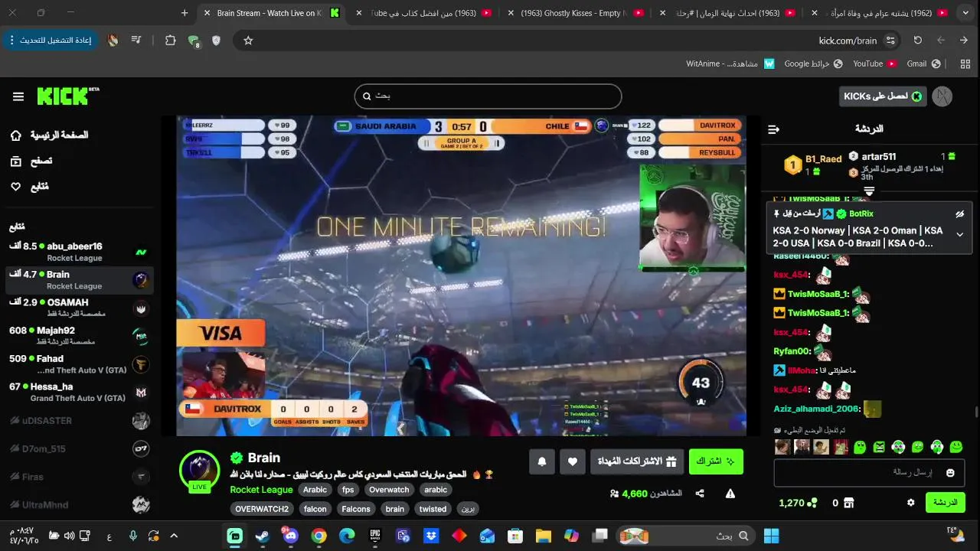Viewport: 980px width, 551px height.
Task: Open the emoji picker in the message box
Action: pos(950,473)
